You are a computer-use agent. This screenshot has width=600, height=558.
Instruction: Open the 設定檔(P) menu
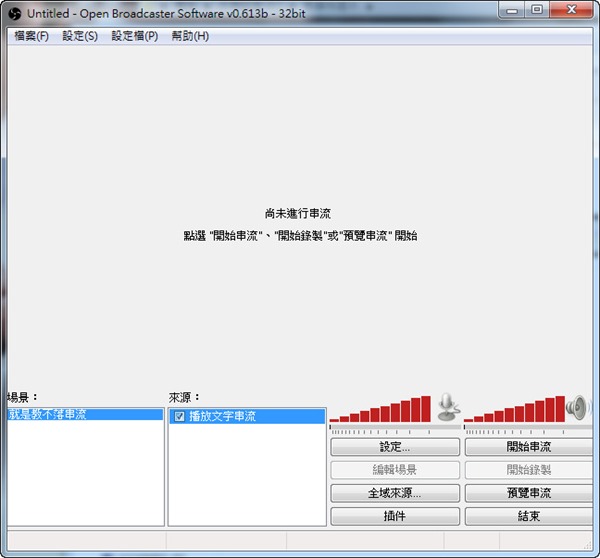[x=135, y=36]
